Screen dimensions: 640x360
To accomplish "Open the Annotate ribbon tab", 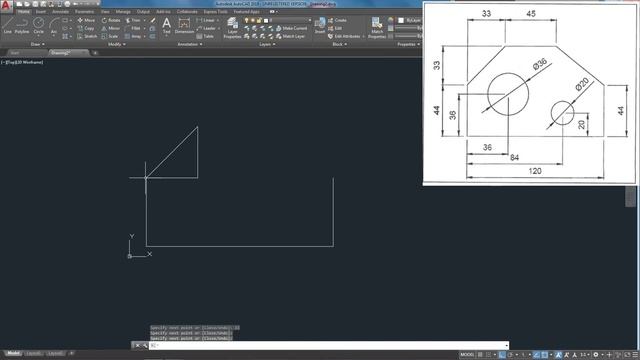I will [x=60, y=12].
